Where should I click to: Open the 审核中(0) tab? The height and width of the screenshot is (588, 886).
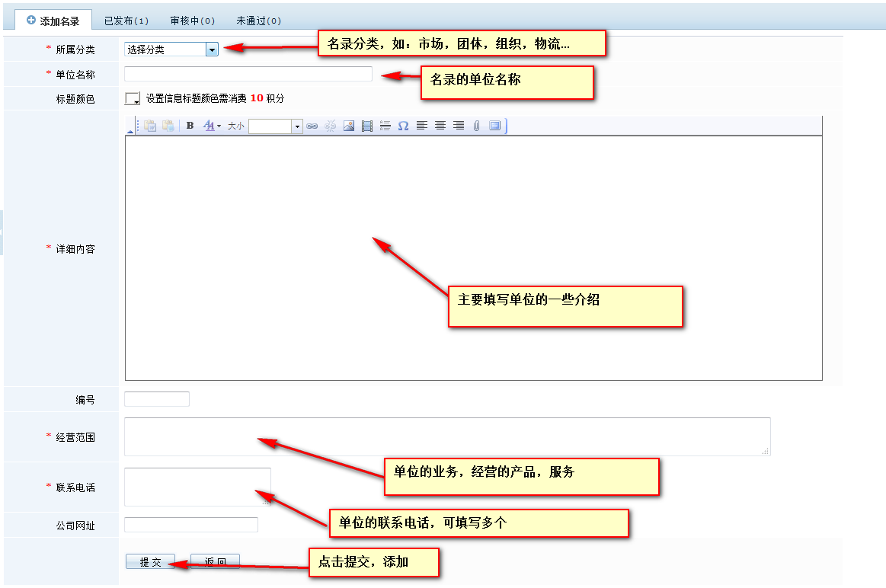coord(193,21)
